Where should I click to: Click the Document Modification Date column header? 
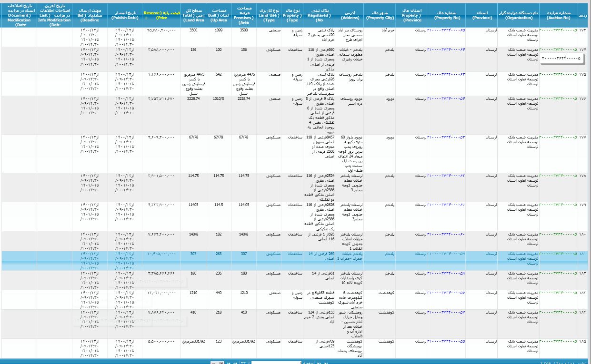coord(19,15)
